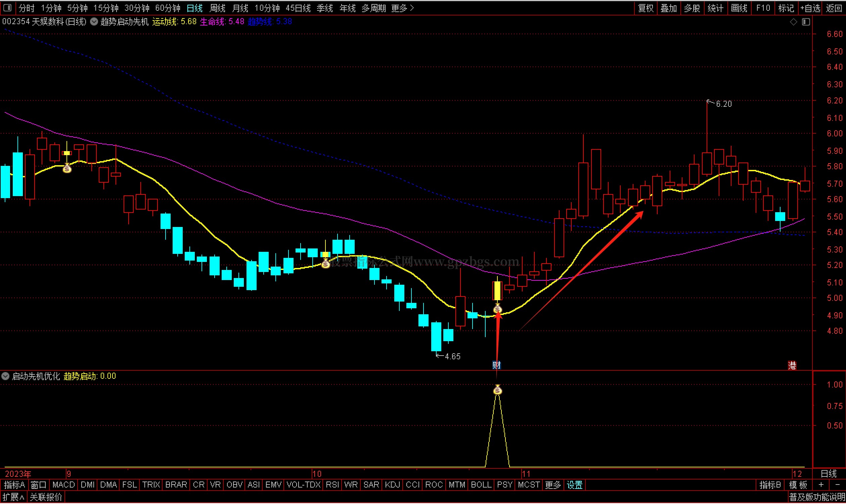The image size is (846, 504).
Task: Click the plus zoom-in icon bottom right
Action: pos(821,485)
